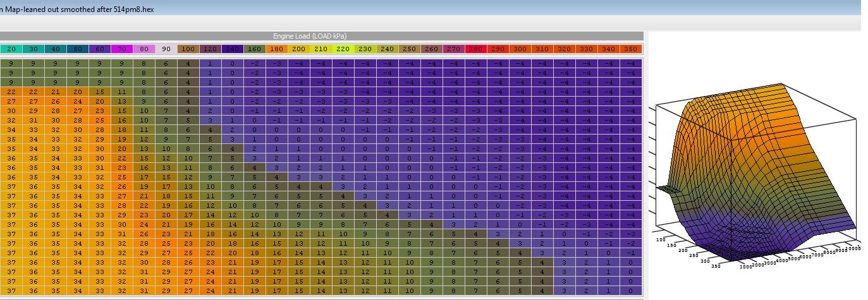
Task: Select the 310 kPa column header
Action: tap(542, 49)
